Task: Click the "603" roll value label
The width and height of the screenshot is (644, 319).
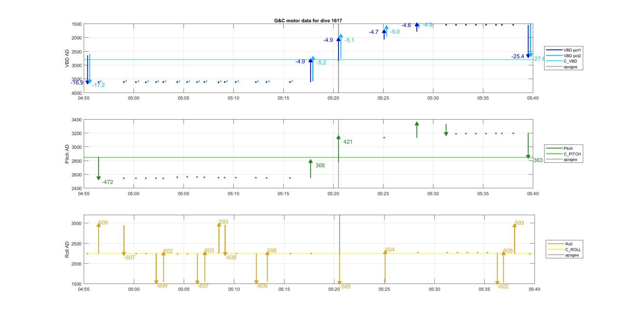Action: [x=209, y=251]
